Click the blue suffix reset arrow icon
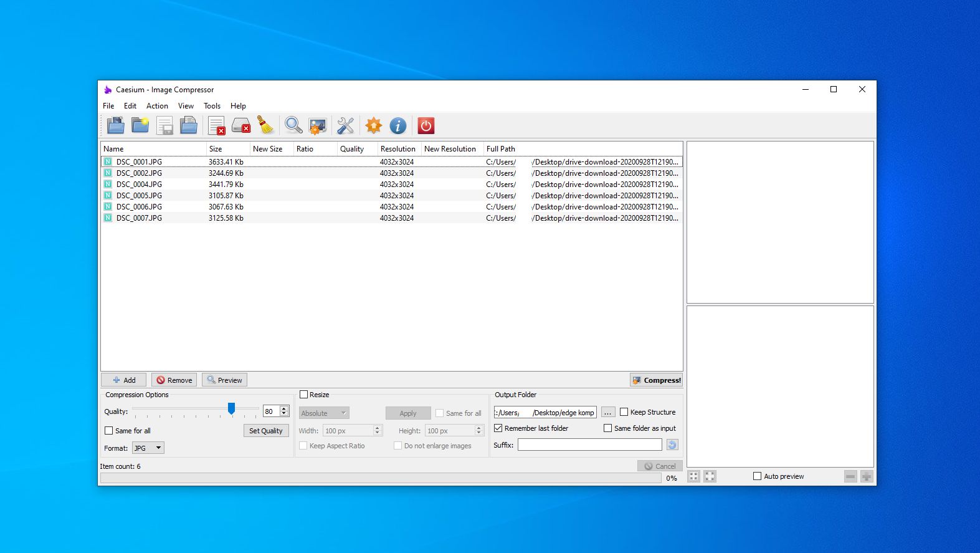Image resolution: width=980 pixels, height=553 pixels. tap(672, 445)
